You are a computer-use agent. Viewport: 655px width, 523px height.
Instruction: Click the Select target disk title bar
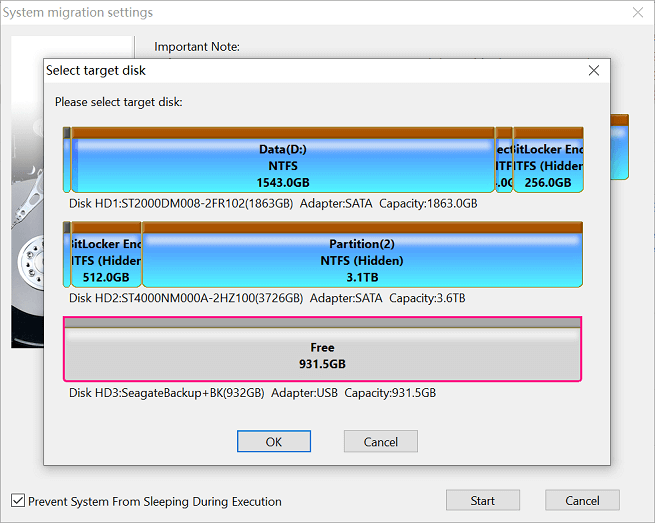coord(300,71)
